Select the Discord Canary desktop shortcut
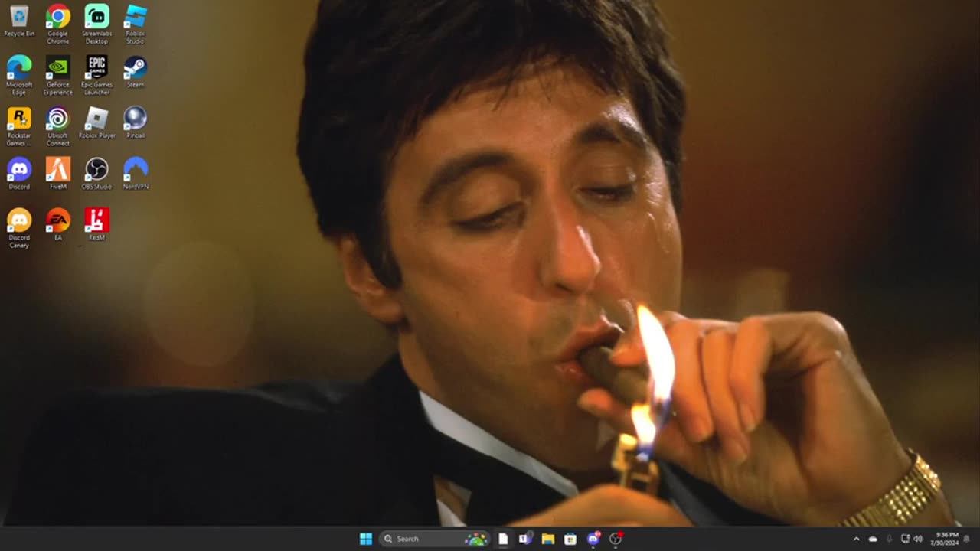This screenshot has width=980, height=551. [19, 228]
